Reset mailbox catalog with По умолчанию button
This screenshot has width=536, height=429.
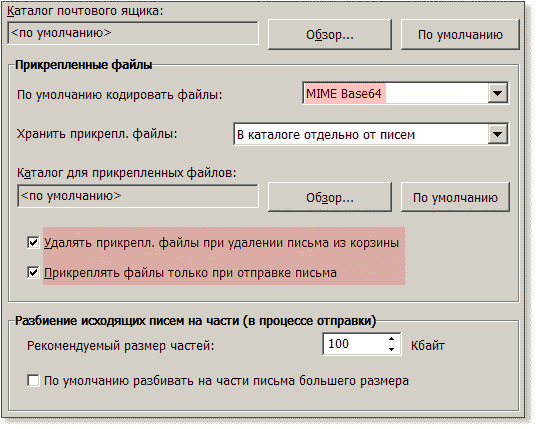coord(460,35)
